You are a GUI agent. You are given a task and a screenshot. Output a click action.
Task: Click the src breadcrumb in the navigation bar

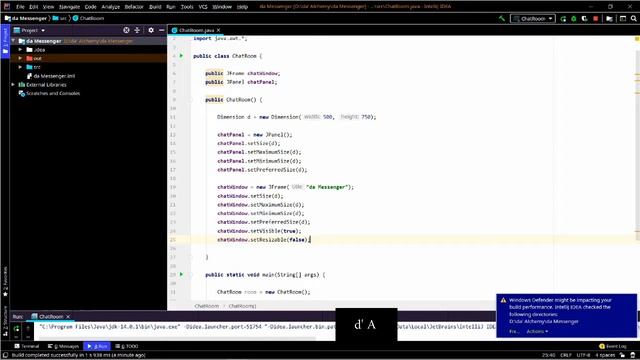point(60,18)
